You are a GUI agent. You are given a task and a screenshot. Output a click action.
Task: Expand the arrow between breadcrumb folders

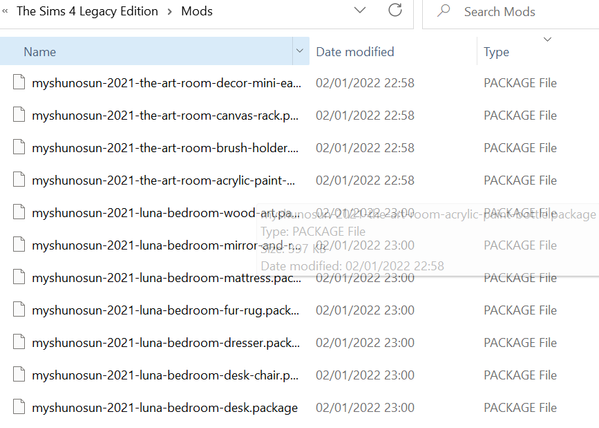tap(170, 12)
